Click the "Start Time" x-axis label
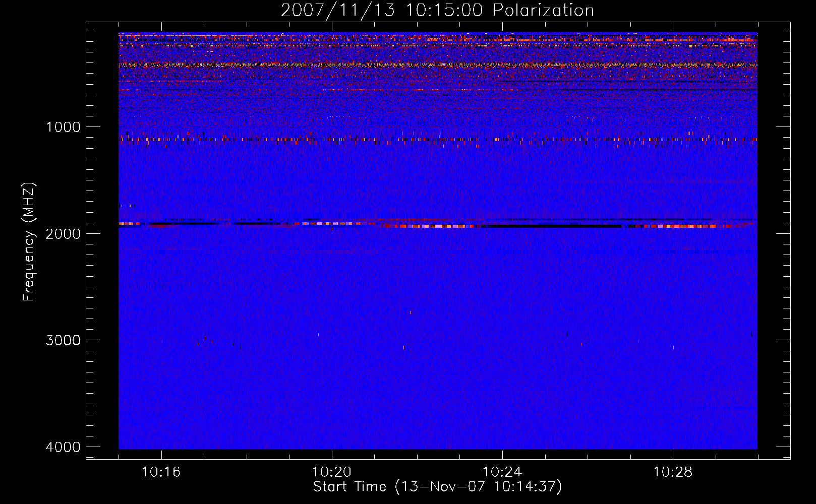The image size is (816, 504). [349, 487]
